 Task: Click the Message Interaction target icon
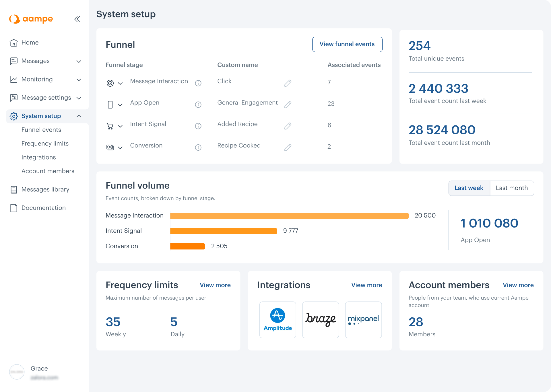pyautogui.click(x=110, y=83)
